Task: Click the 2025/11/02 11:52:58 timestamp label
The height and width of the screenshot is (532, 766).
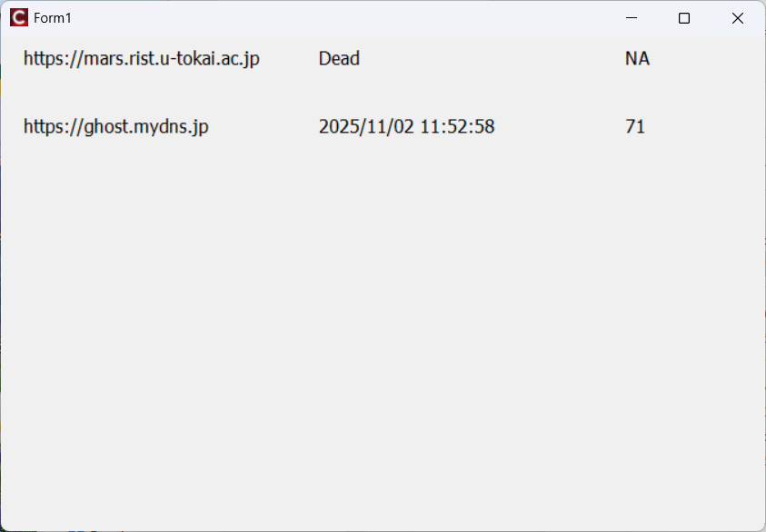Action: (406, 126)
